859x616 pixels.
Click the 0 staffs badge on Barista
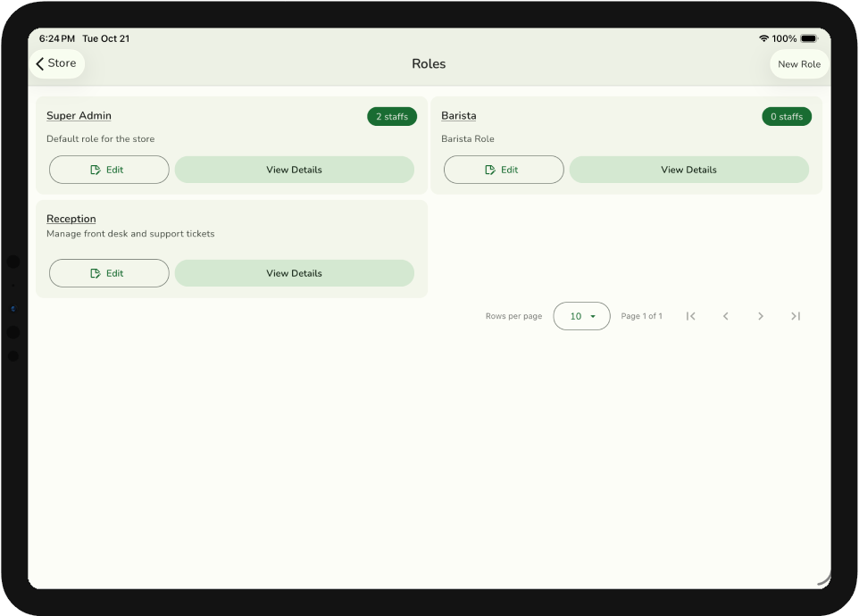[x=786, y=117]
